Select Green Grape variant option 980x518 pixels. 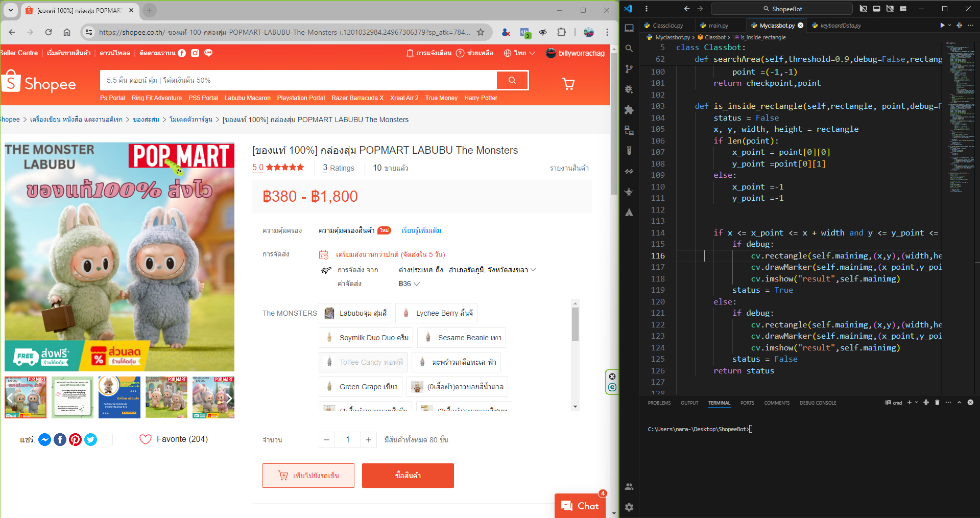pyautogui.click(x=361, y=387)
